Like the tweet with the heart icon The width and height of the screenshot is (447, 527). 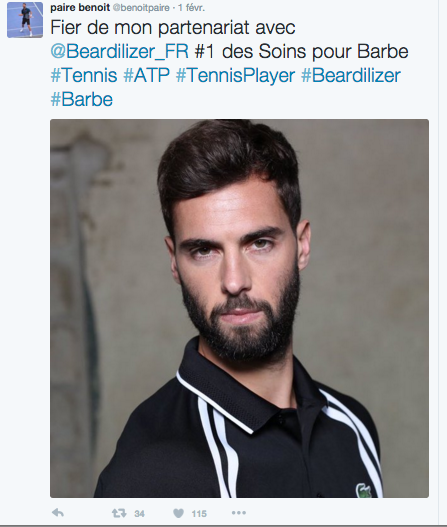click(178, 513)
